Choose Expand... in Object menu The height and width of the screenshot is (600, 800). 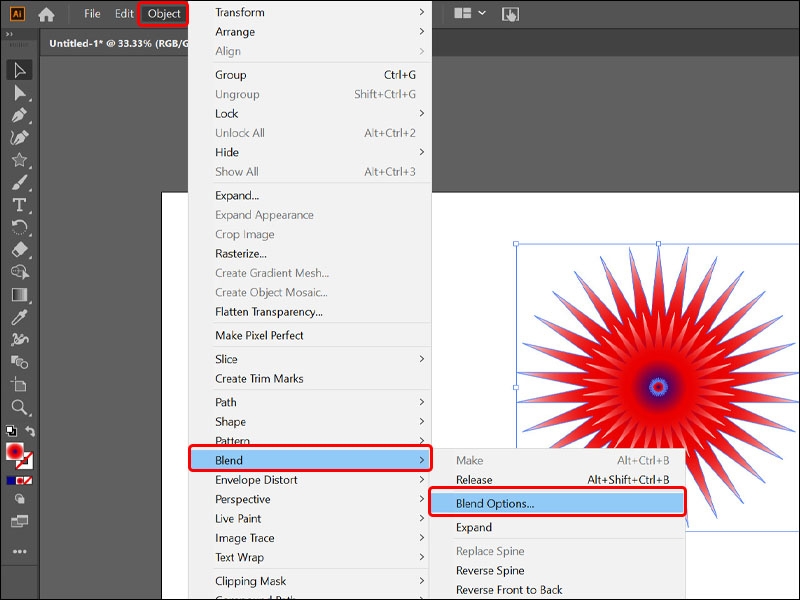click(x=310, y=195)
